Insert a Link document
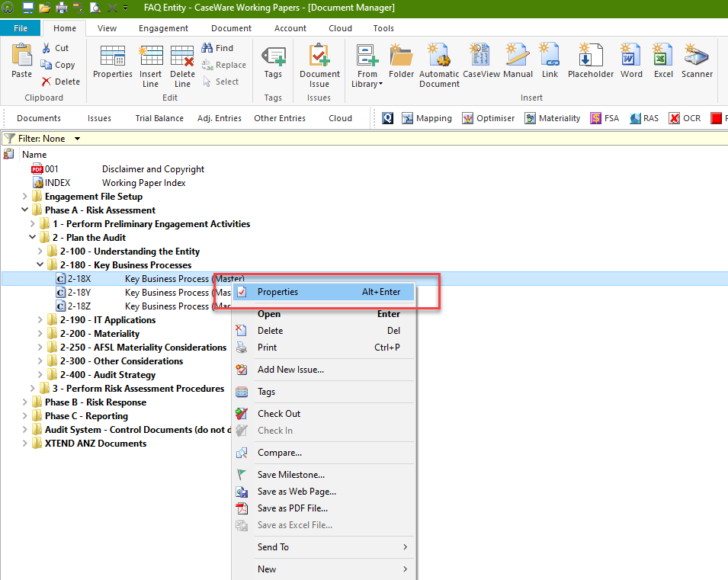The image size is (728, 580). pyautogui.click(x=550, y=61)
